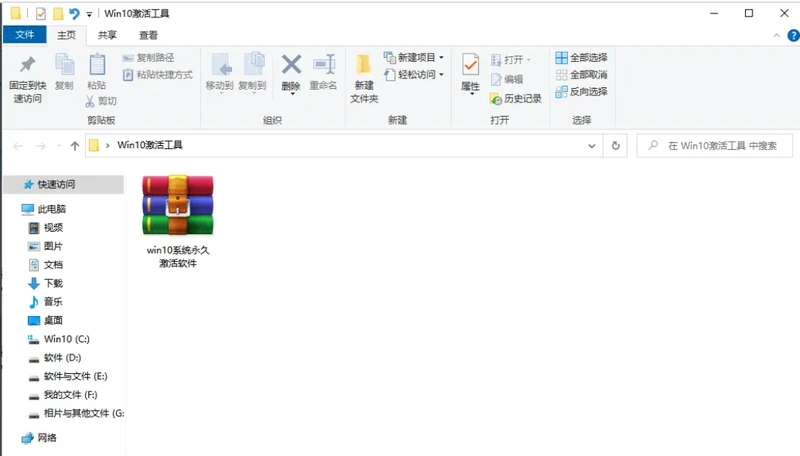Expand address bar history dropdown
800x456 pixels.
point(591,146)
